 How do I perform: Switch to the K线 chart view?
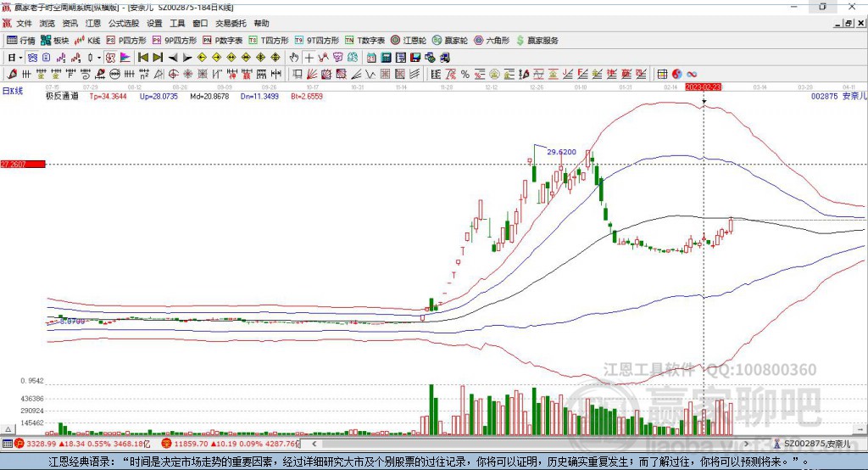click(87, 41)
